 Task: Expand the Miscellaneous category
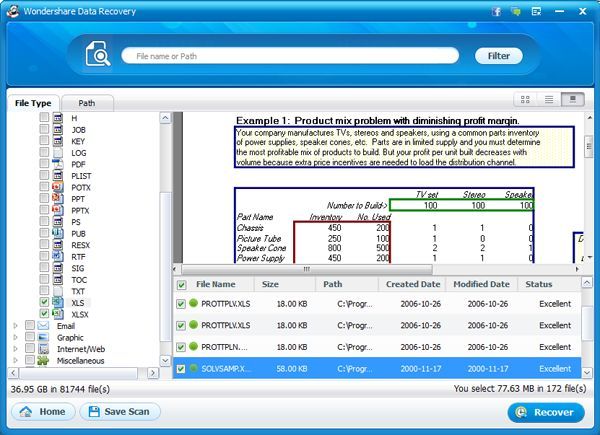pyautogui.click(x=16, y=360)
